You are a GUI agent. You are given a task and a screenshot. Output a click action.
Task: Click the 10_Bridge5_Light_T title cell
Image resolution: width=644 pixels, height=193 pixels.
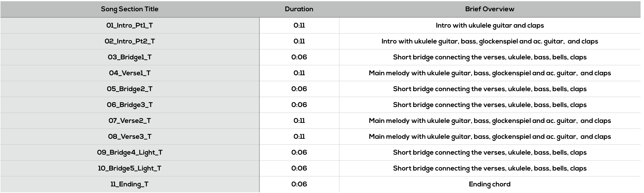point(129,168)
